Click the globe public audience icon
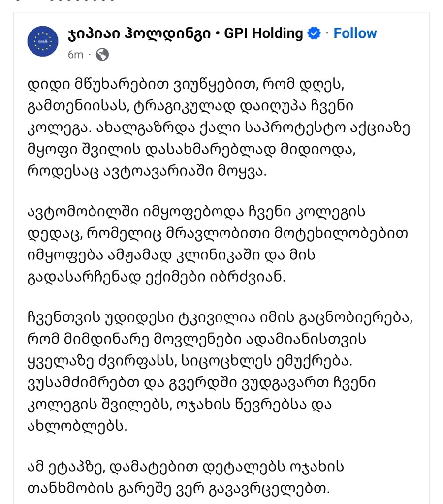This screenshot has width=443, height=504. (x=102, y=54)
